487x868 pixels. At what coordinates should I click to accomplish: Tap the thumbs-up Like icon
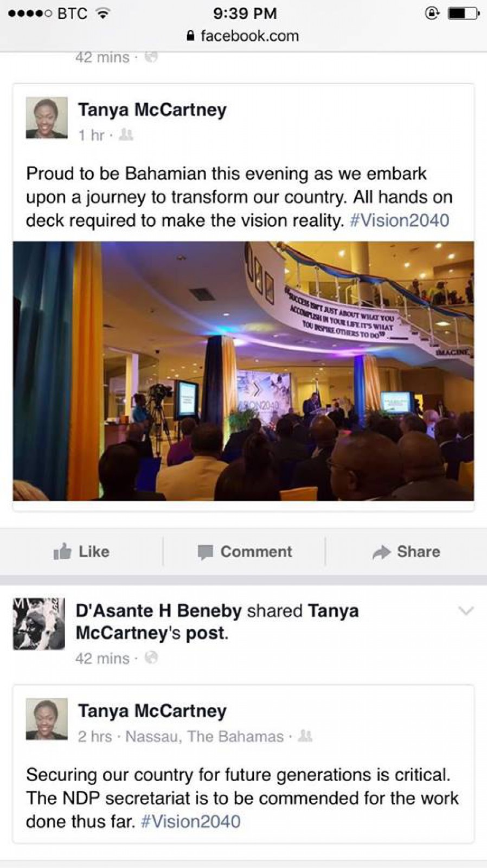62,551
